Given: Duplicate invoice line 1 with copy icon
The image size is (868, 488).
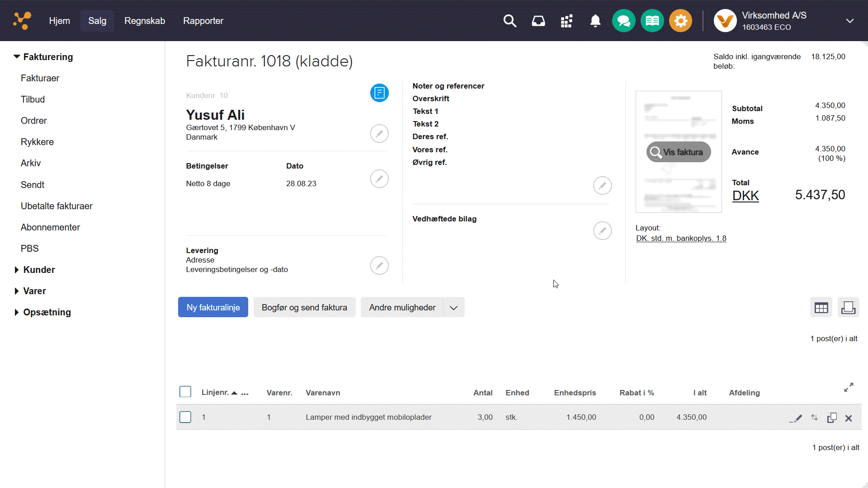Looking at the screenshot, I should click(x=831, y=418).
